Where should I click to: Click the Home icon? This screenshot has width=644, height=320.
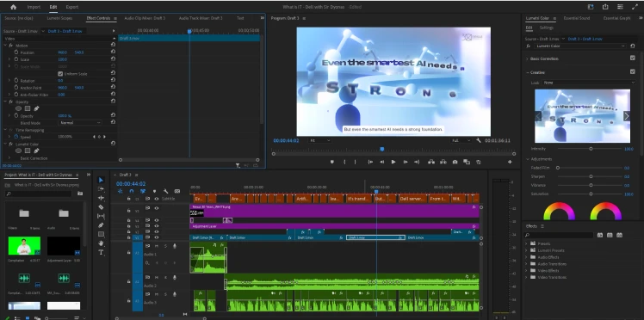(14, 7)
